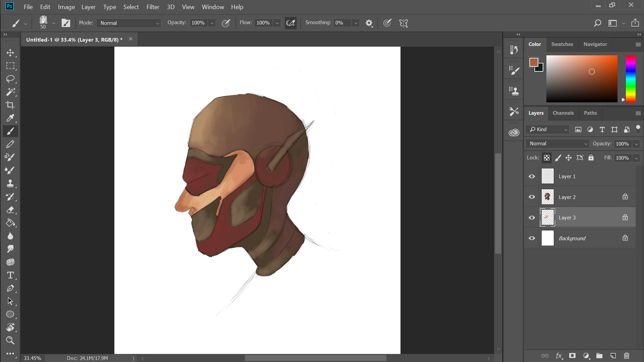Expand the layer Opacity arrow
Viewport: 644px width, 362px height.
point(636,144)
